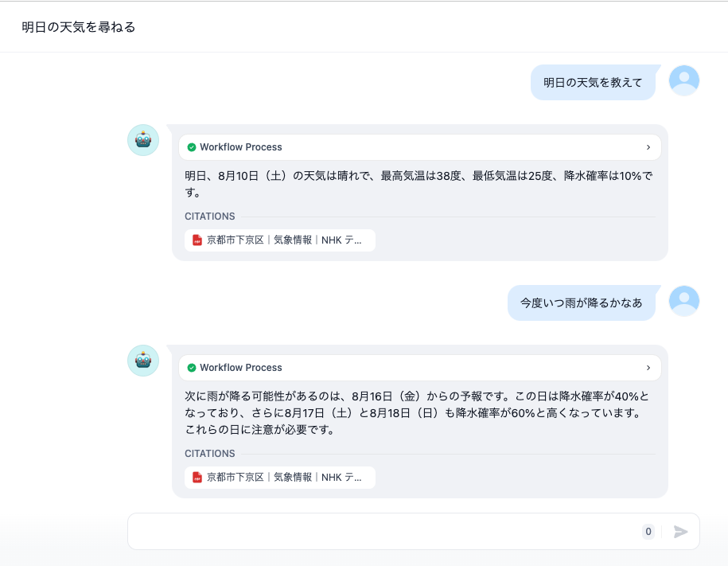
Task: Click the user avatar next to 明日の天気を教えて
Action: (684, 80)
